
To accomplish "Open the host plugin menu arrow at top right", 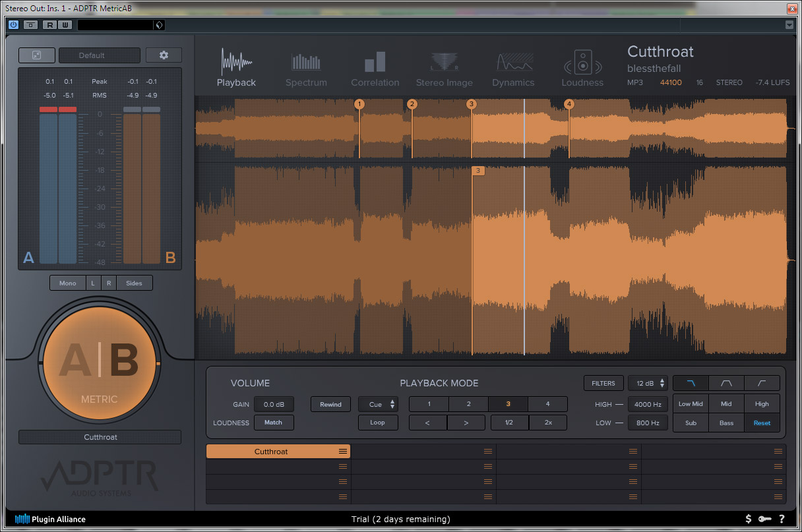I will pyautogui.click(x=789, y=25).
